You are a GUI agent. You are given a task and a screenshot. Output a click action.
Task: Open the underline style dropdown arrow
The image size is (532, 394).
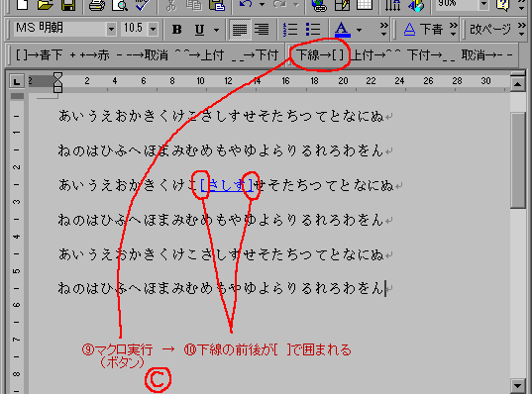(x=216, y=30)
